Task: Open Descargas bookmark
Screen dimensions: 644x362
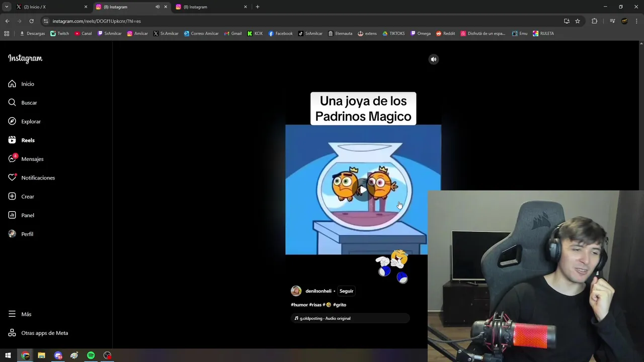Action: 32,34
